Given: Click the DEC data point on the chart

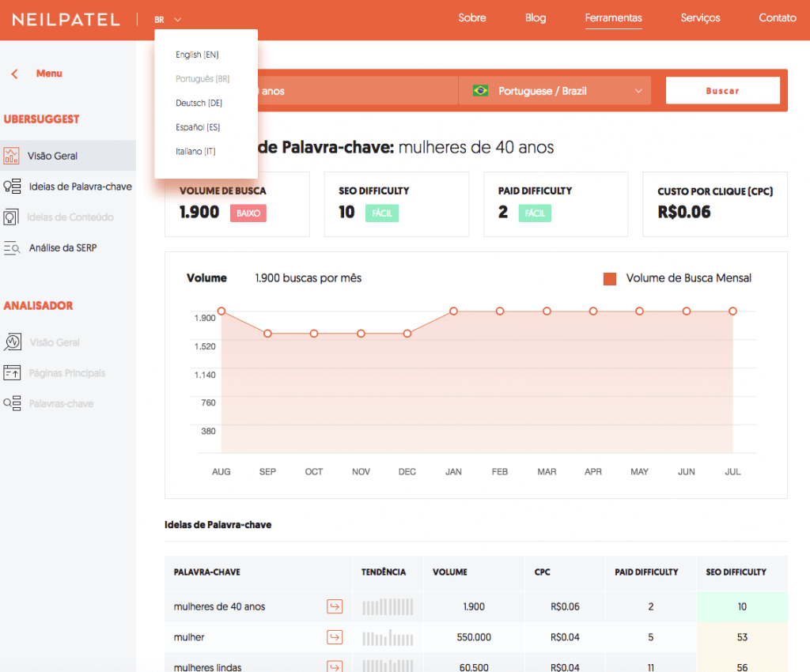Looking at the screenshot, I should coord(407,334).
